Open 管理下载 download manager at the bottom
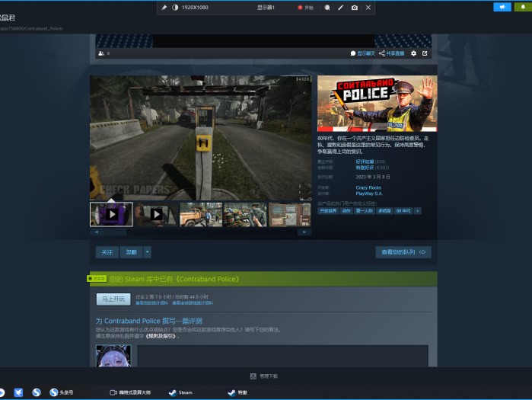 264,376
